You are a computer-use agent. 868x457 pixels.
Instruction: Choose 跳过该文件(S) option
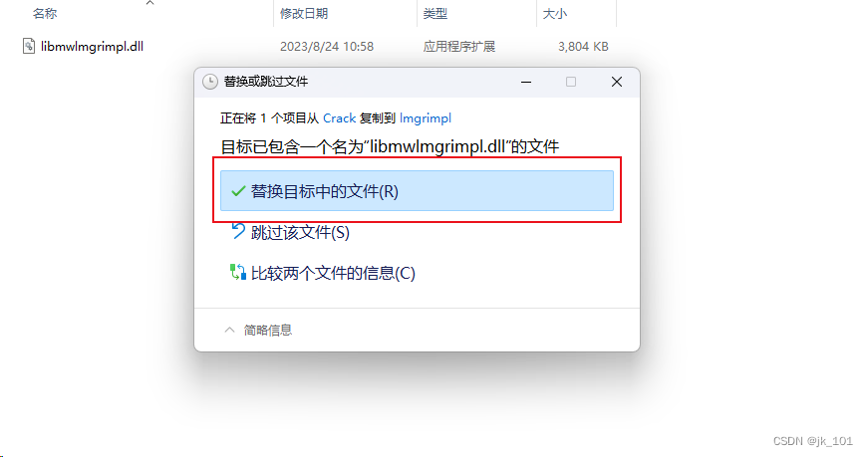pos(300,232)
